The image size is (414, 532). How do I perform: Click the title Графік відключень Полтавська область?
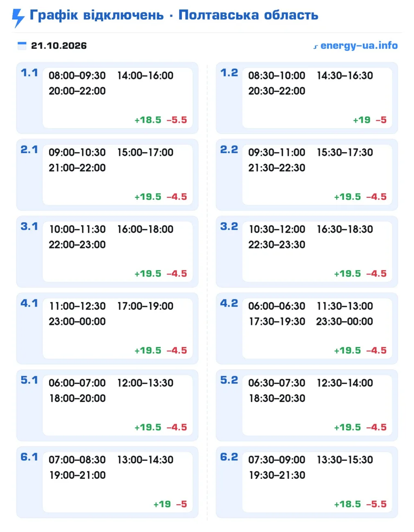pos(174,15)
